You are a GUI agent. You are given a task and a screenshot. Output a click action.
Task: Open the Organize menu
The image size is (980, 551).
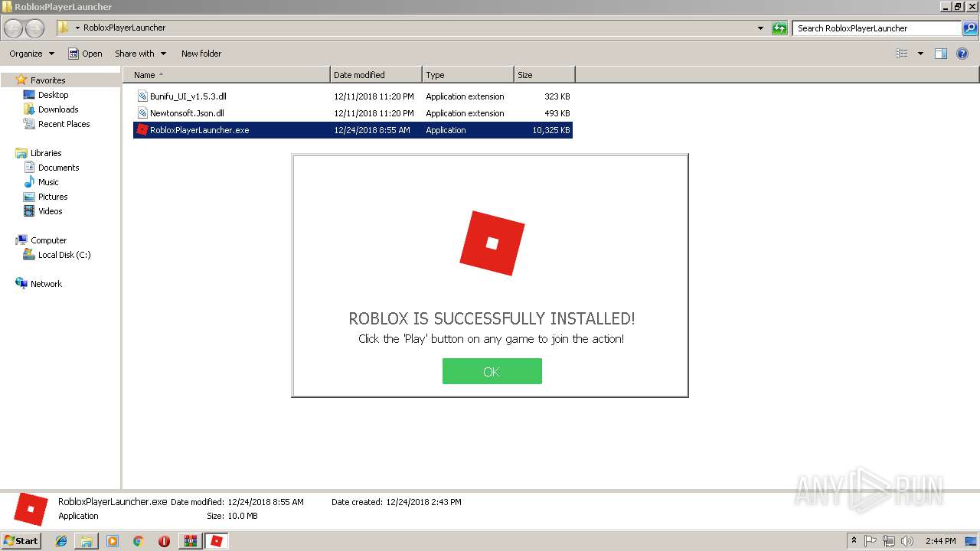[x=31, y=54]
